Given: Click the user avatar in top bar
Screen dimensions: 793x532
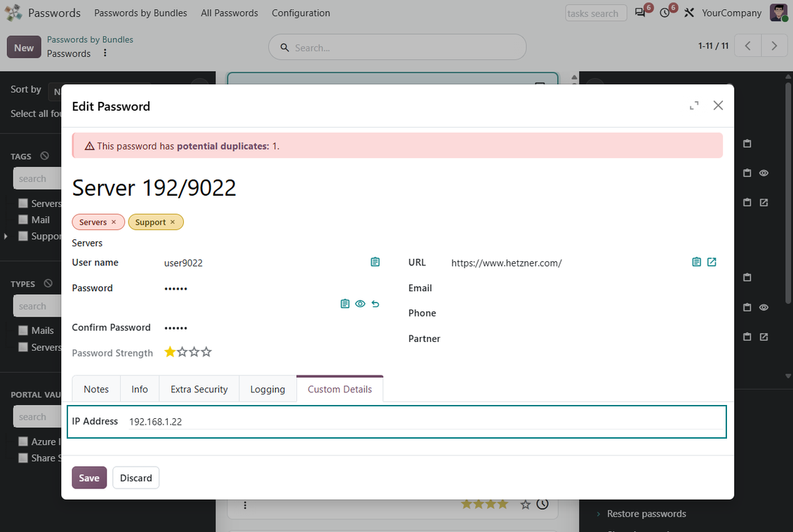Looking at the screenshot, I should [x=778, y=13].
